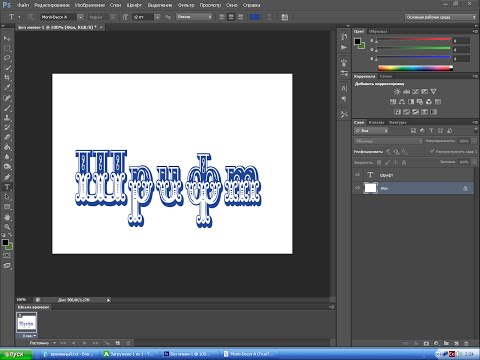
Task: Select the Hand tool
Action: (x=7, y=217)
